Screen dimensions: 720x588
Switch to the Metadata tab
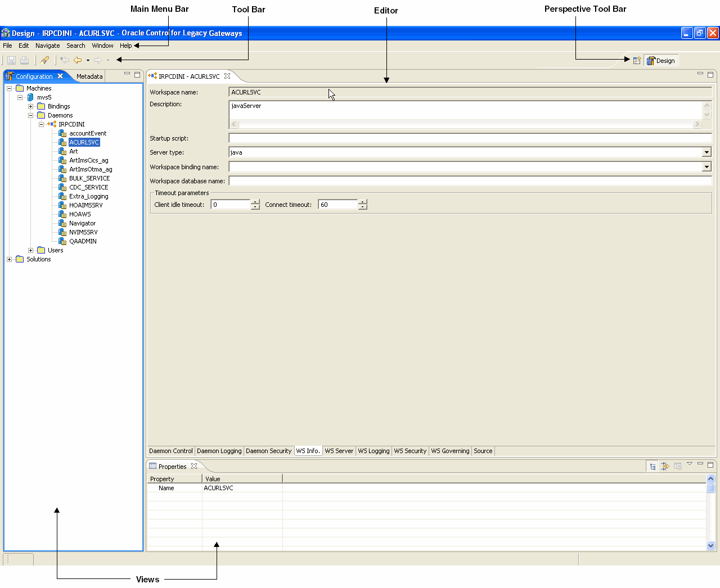coord(89,76)
